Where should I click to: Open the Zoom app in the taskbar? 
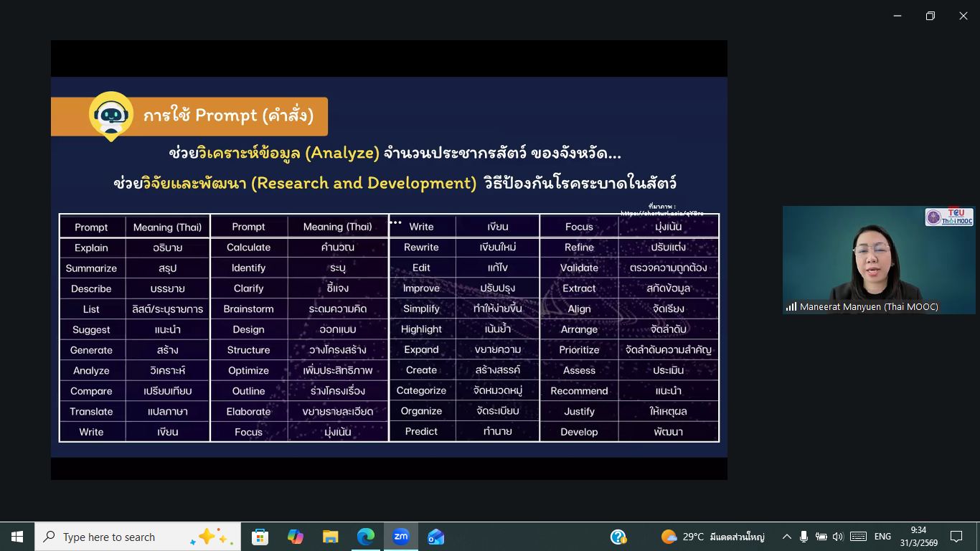(x=400, y=537)
